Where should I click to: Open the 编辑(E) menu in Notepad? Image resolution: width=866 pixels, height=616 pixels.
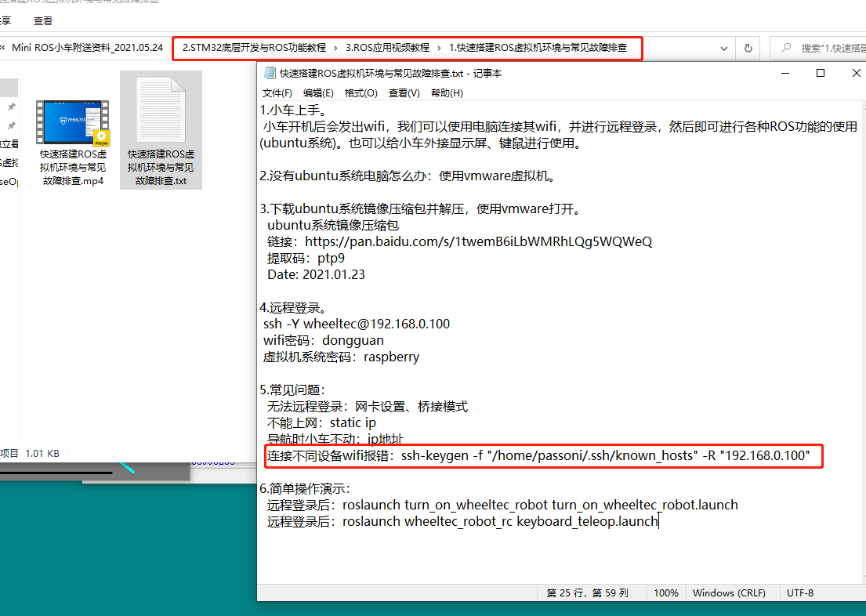click(x=318, y=92)
